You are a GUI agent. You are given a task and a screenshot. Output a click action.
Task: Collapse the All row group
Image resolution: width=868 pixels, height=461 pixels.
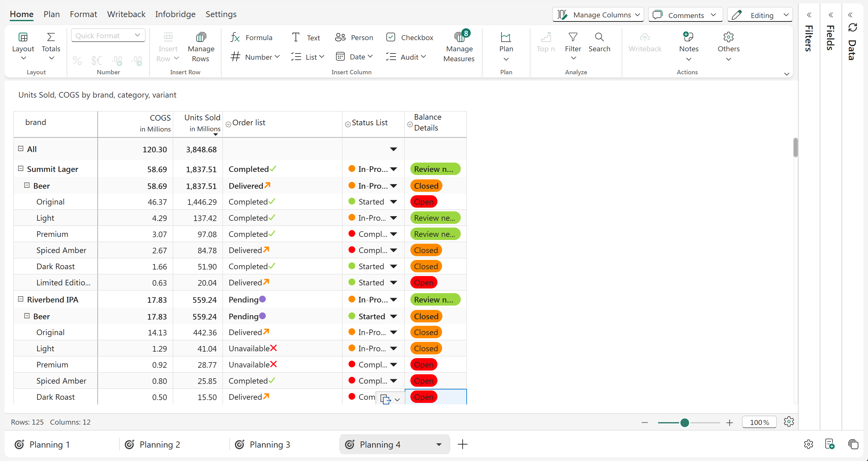pyautogui.click(x=21, y=149)
